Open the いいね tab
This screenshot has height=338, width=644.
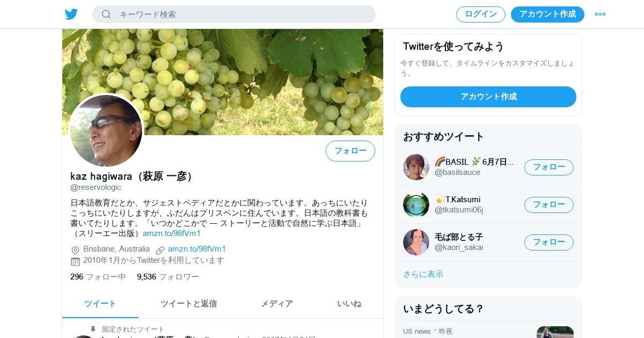tap(349, 304)
